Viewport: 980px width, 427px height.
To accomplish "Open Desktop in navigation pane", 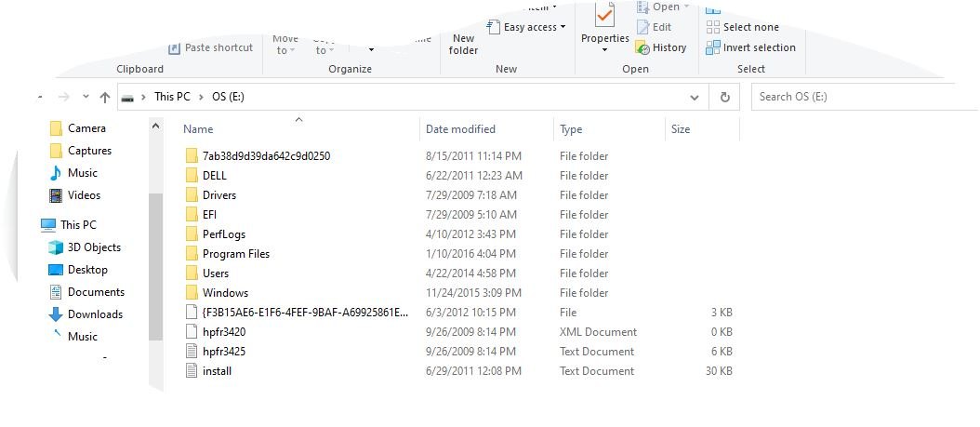I will 78,270.
